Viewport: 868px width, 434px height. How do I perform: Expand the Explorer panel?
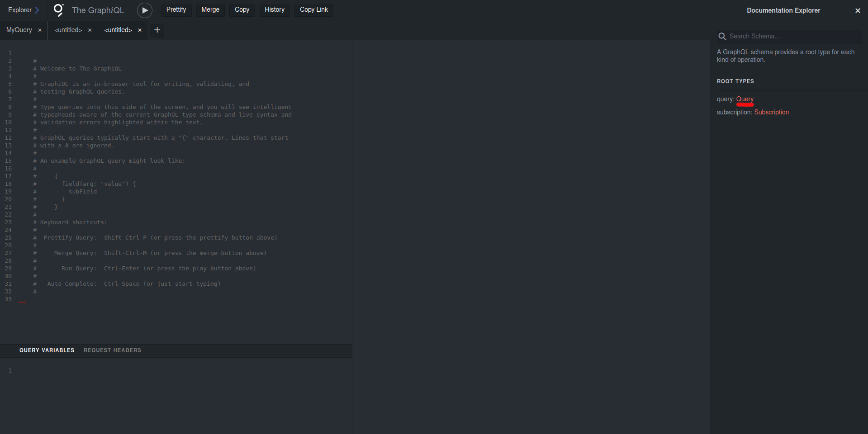[x=24, y=10]
